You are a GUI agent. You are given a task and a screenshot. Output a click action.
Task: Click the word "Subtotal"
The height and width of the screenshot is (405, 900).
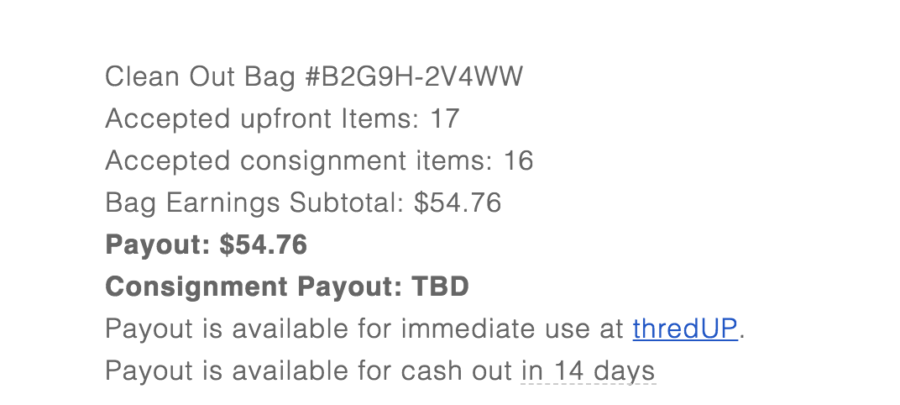(345, 203)
